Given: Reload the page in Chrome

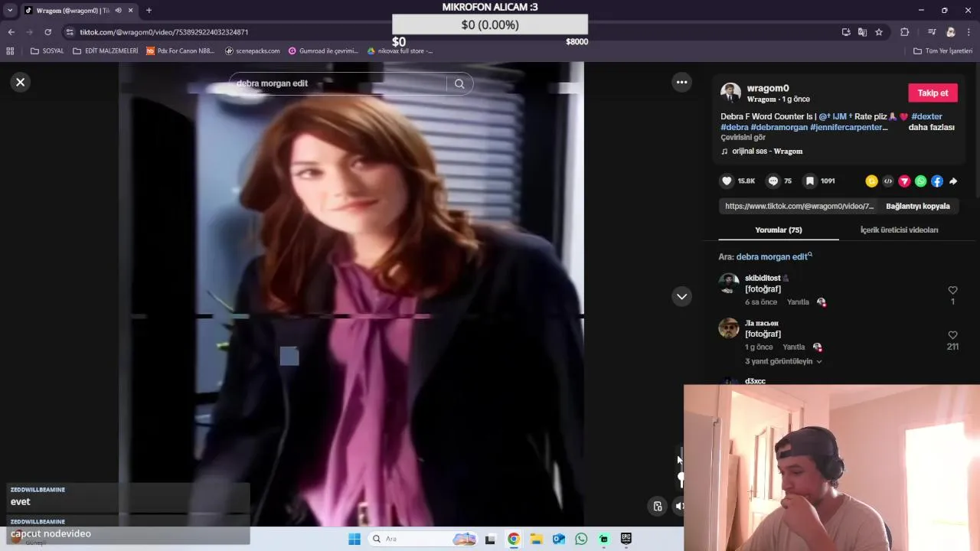Looking at the screenshot, I should 47,32.
